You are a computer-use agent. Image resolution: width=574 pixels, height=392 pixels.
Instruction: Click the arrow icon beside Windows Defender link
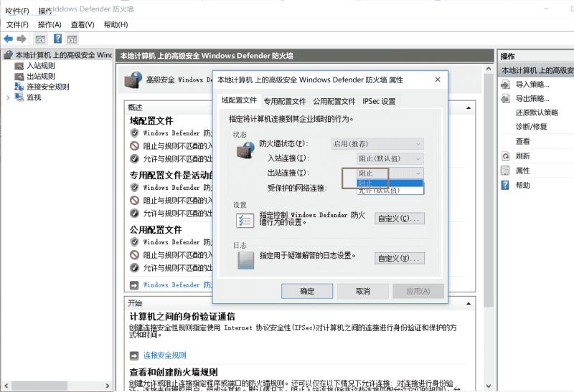134,285
